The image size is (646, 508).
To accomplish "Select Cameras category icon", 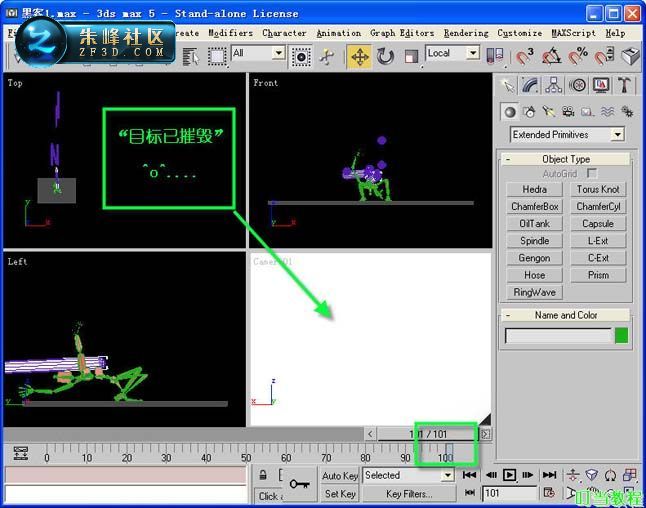I will (568, 112).
